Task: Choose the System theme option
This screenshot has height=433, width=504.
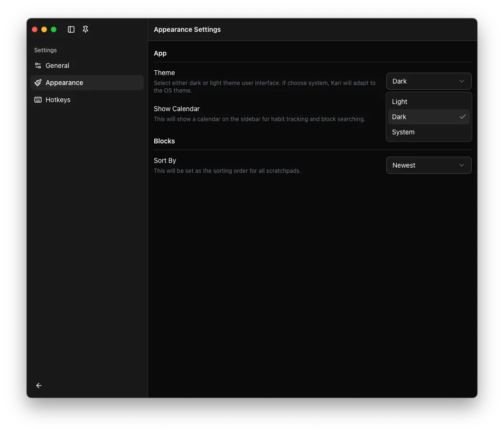Action: click(403, 132)
